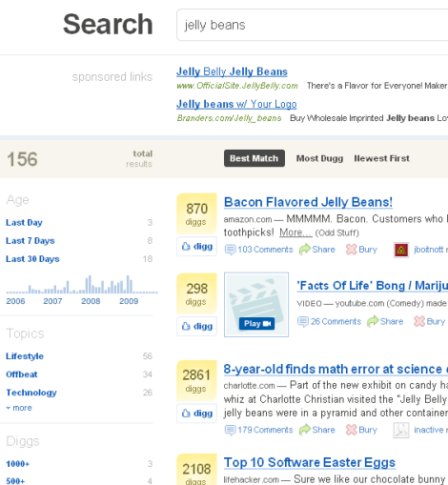Open the Jelly beans w/ Your Logo link
This screenshot has height=485, width=448.
coord(236,104)
